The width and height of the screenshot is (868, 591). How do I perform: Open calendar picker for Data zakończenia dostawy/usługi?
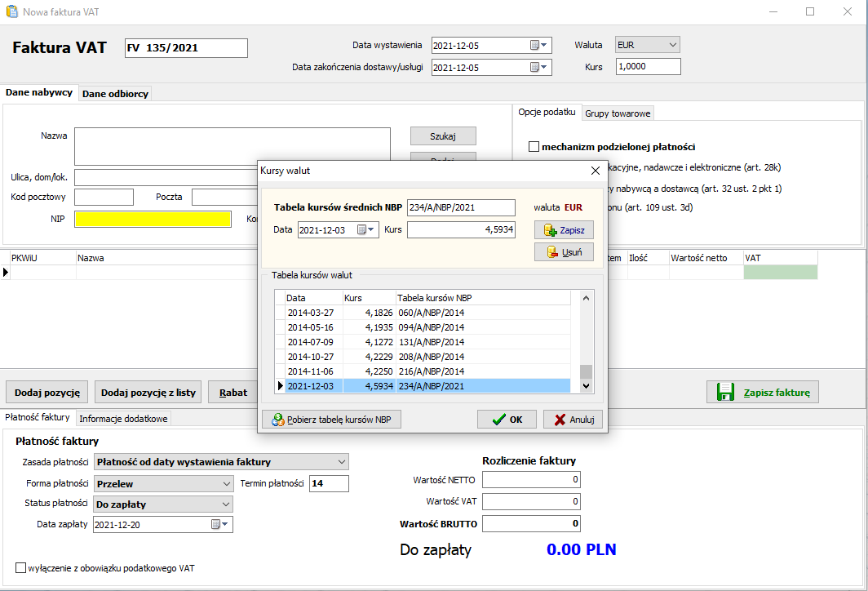(x=538, y=68)
